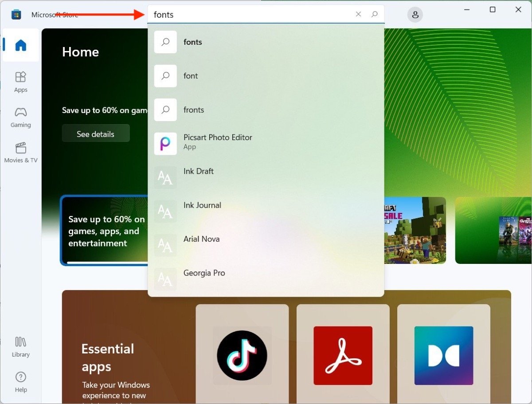Open the Xbox games banner thumbnail

493,231
